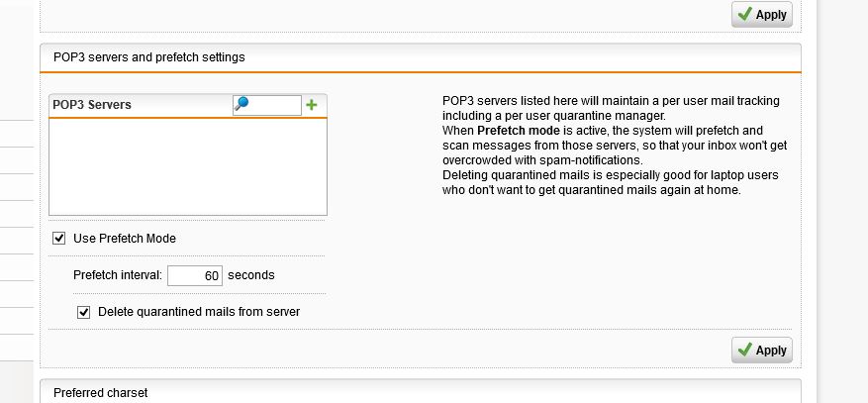Toggle the Use Prefetch Mode checkbox
The height and width of the screenshot is (403, 868).
(x=58, y=239)
